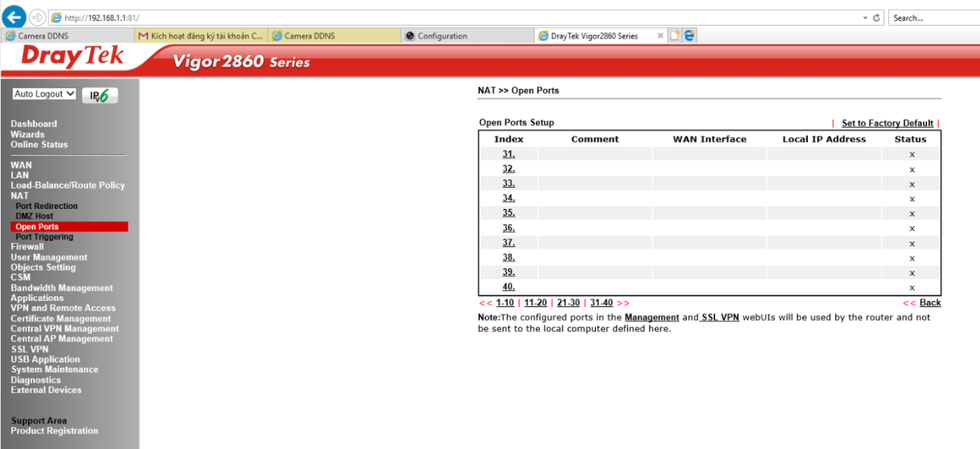This screenshot has height=449, width=980.
Task: Click Set to Factory Default link
Action: pyautogui.click(x=887, y=123)
